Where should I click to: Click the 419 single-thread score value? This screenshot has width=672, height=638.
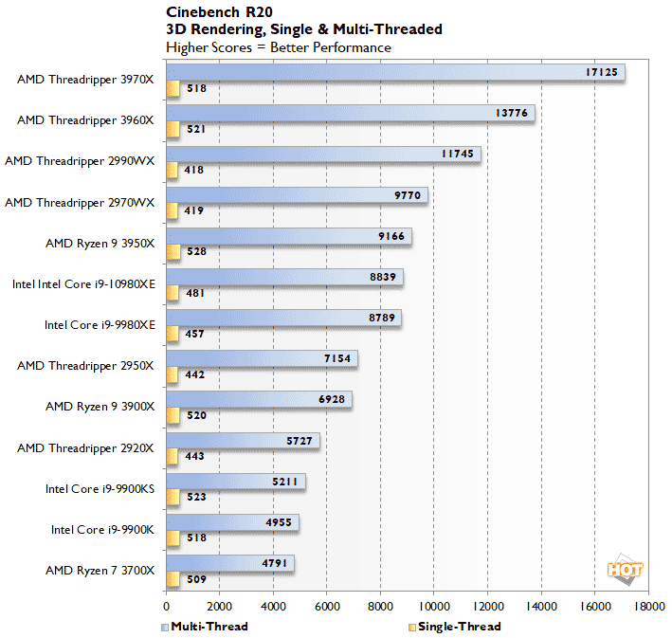click(x=193, y=210)
